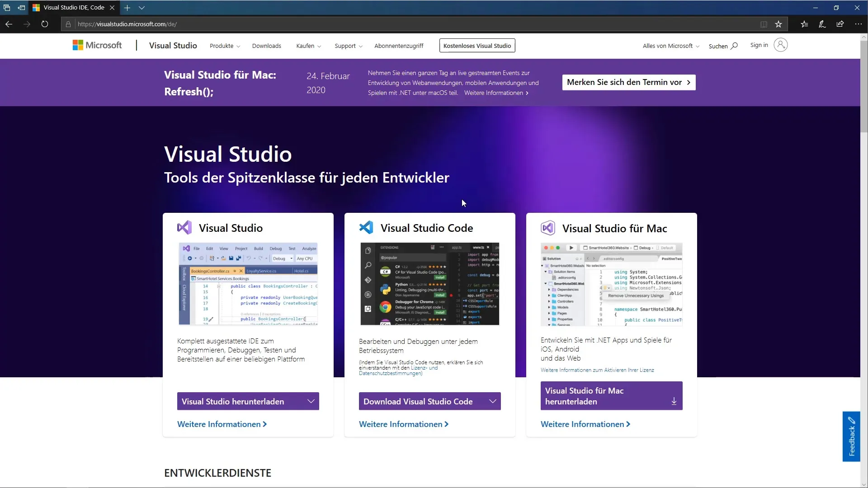
Task: Click the Visual Studio purple logo icon
Action: point(184,228)
